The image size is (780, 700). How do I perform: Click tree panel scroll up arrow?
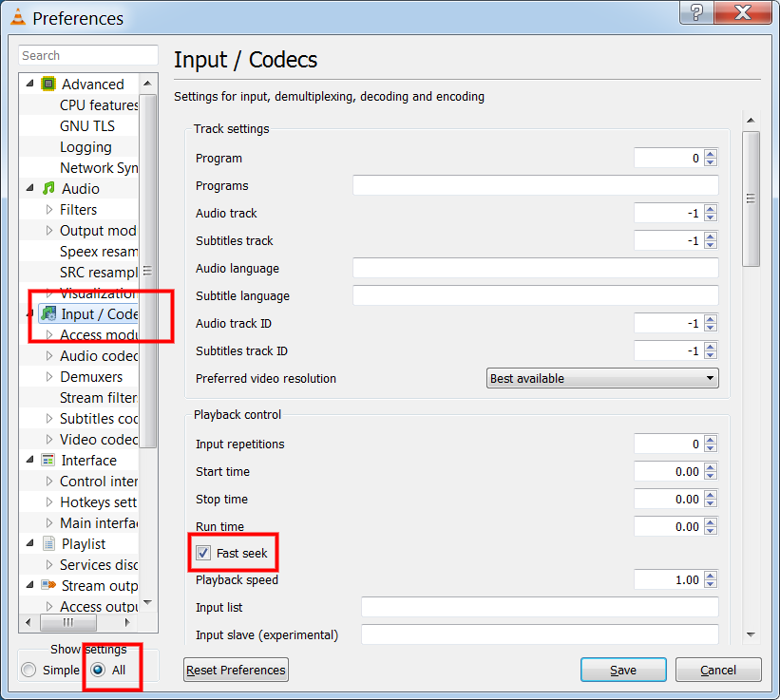147,83
